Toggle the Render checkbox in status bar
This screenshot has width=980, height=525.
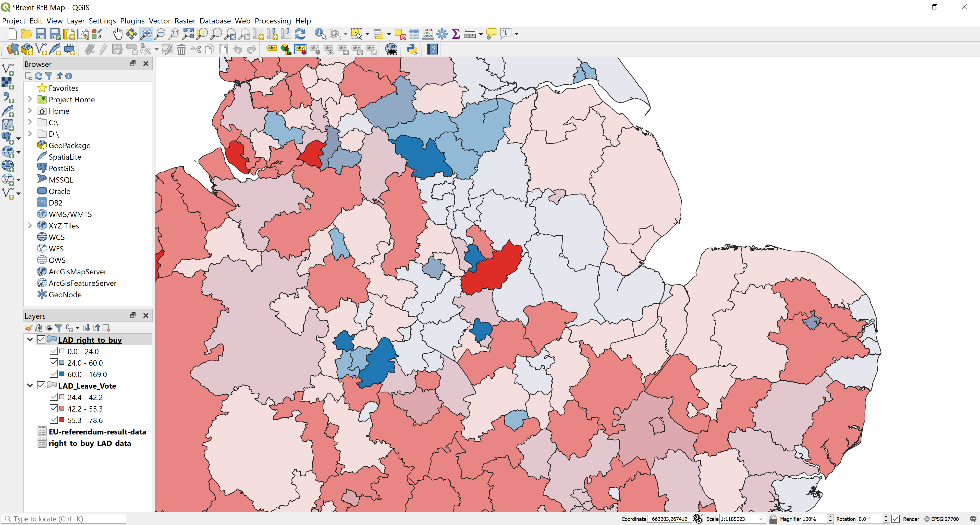pyautogui.click(x=896, y=519)
